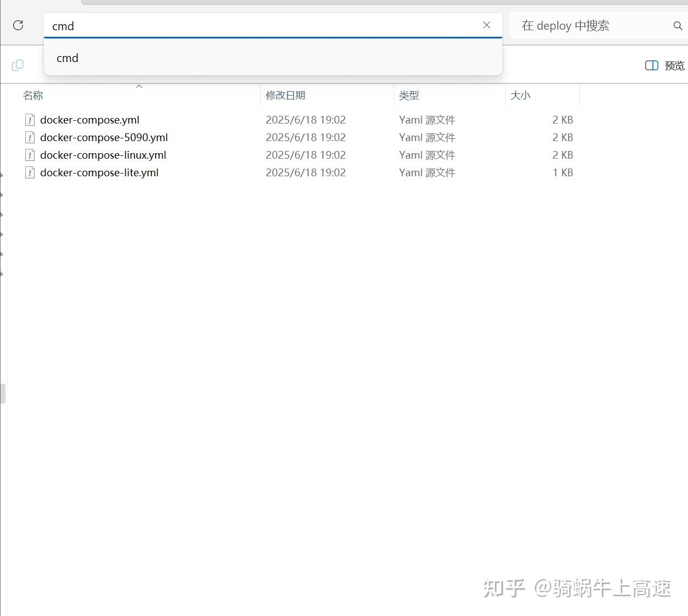Click the docker-compose.yml file icon
The image size is (688, 616).
(30, 120)
